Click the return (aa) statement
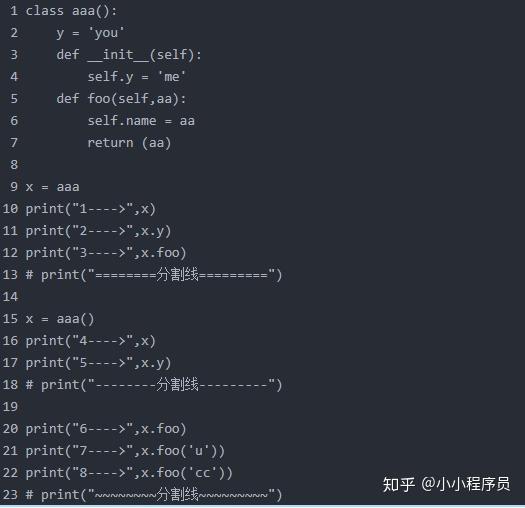Image resolution: width=525 pixels, height=508 pixels. tap(129, 143)
